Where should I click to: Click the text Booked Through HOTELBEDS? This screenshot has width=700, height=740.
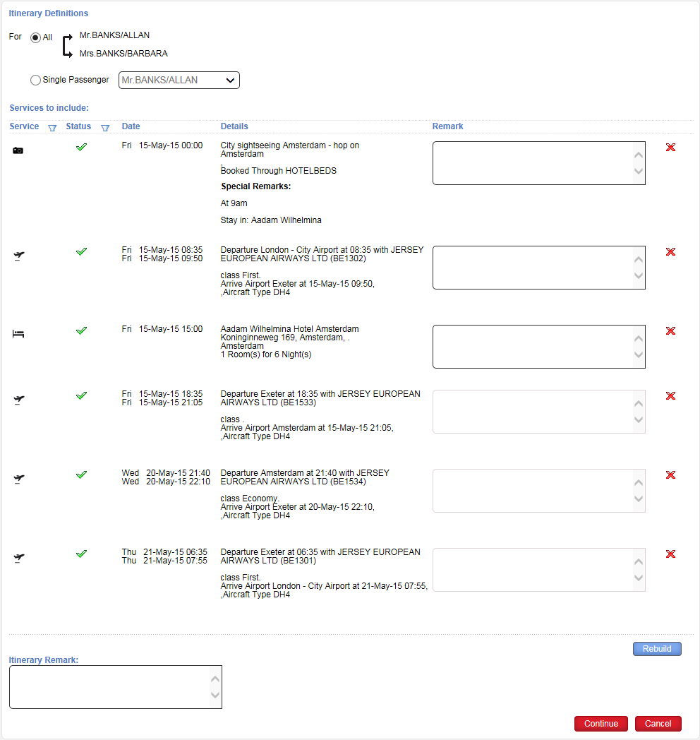pos(278,170)
